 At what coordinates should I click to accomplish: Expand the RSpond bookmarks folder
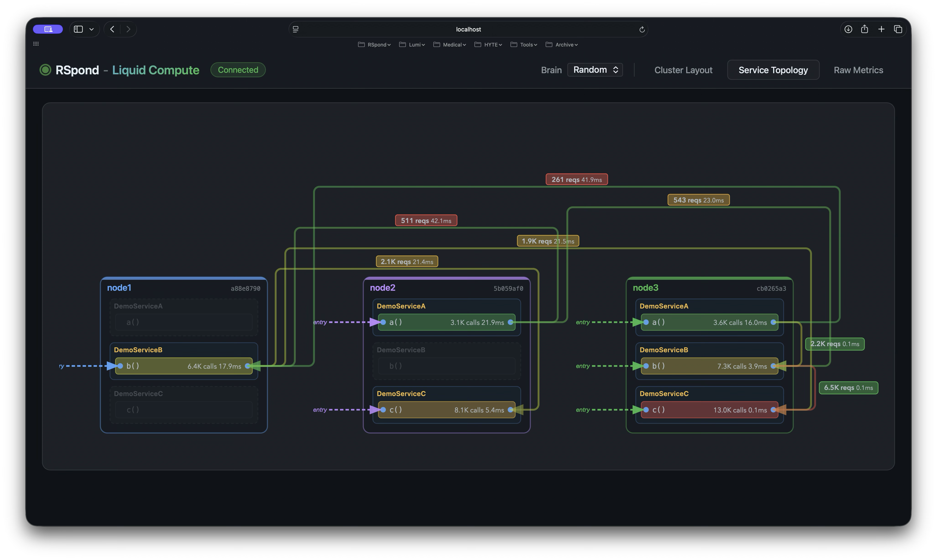pos(374,44)
